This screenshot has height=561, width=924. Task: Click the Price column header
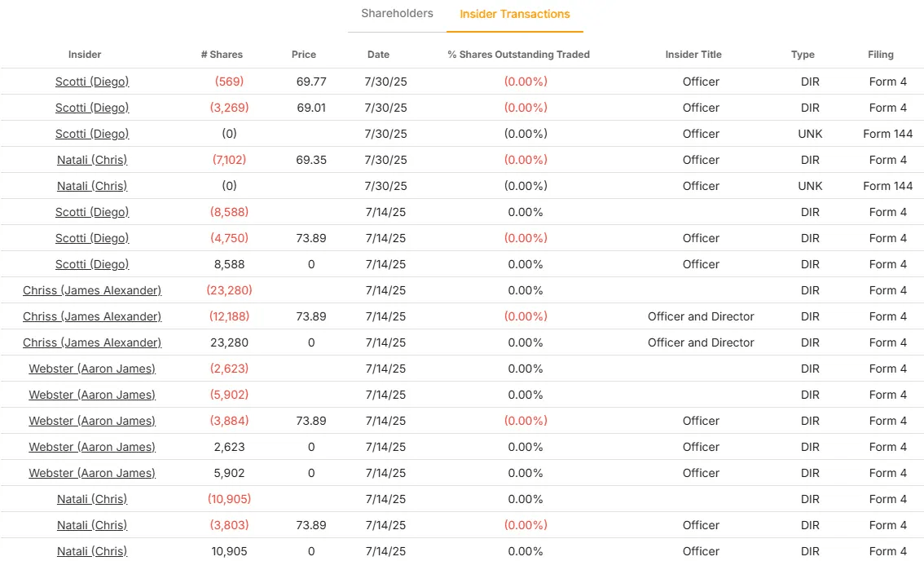(x=303, y=55)
